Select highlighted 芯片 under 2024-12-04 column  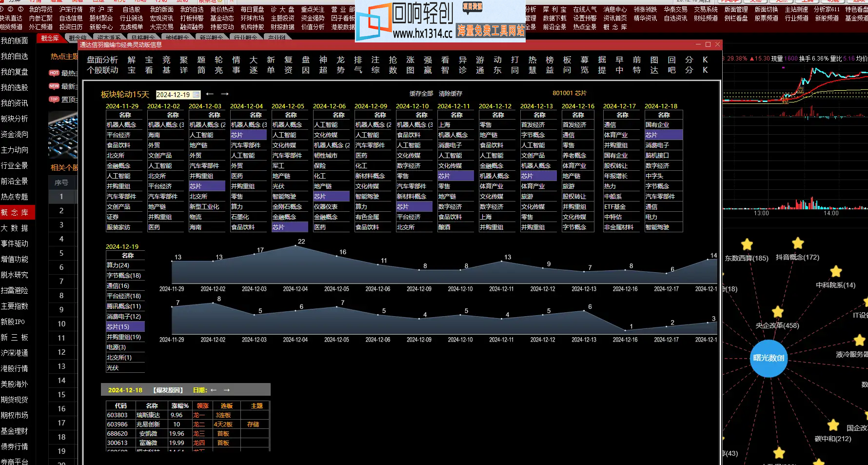point(248,135)
